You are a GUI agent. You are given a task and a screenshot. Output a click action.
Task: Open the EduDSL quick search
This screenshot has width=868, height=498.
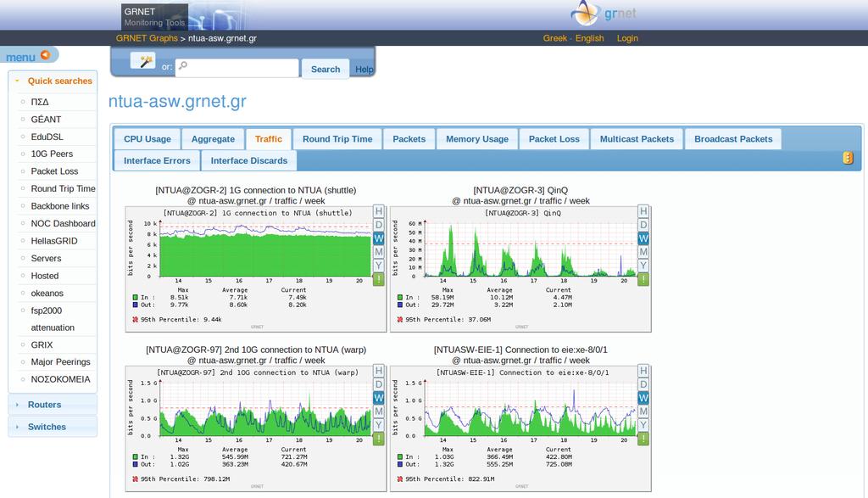(x=47, y=137)
